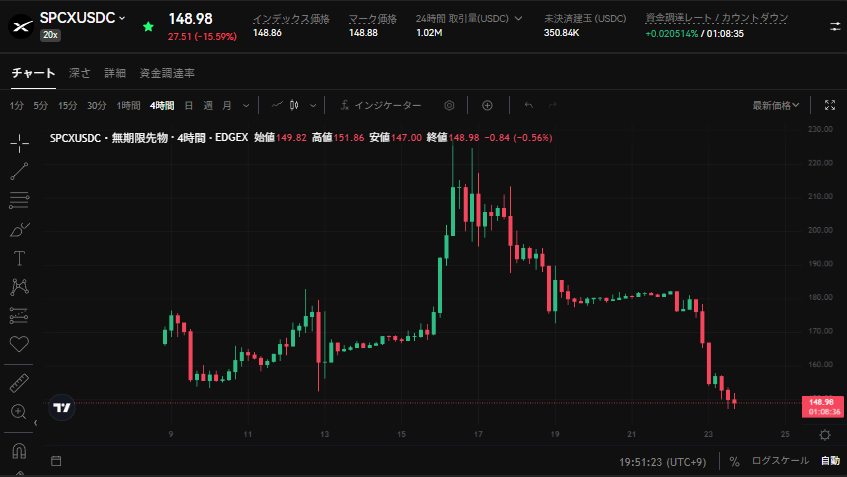This screenshot has width=847, height=477.
Task: Select the candlestick chart type icon
Action: pos(294,105)
